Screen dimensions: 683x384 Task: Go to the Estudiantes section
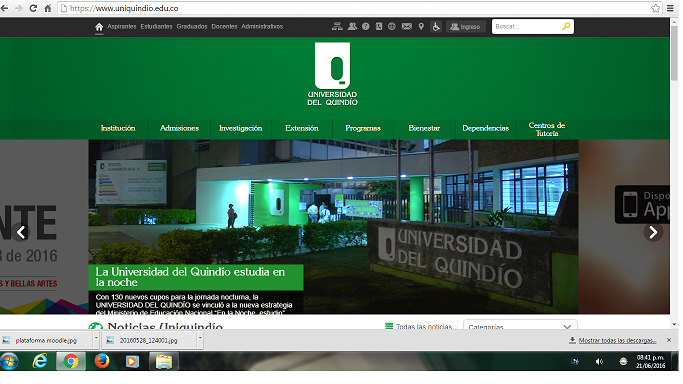(x=156, y=27)
